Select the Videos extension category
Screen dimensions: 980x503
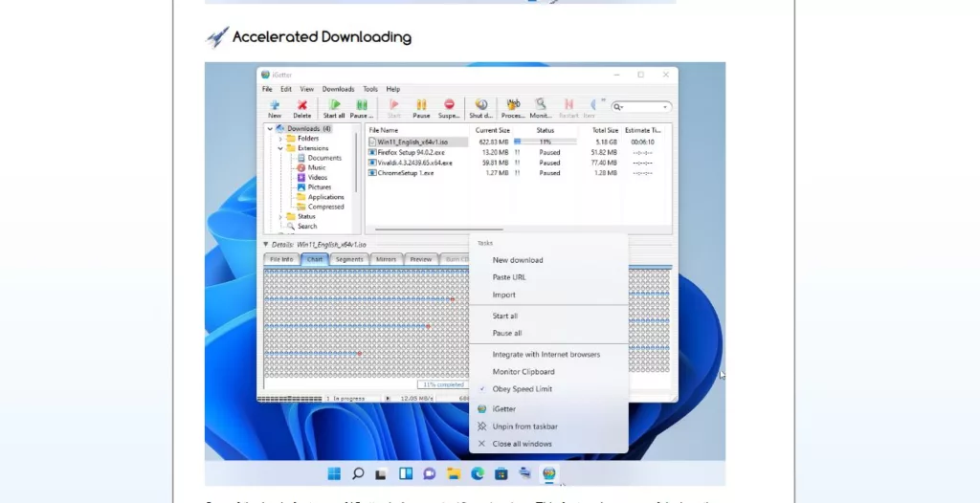coord(312,178)
